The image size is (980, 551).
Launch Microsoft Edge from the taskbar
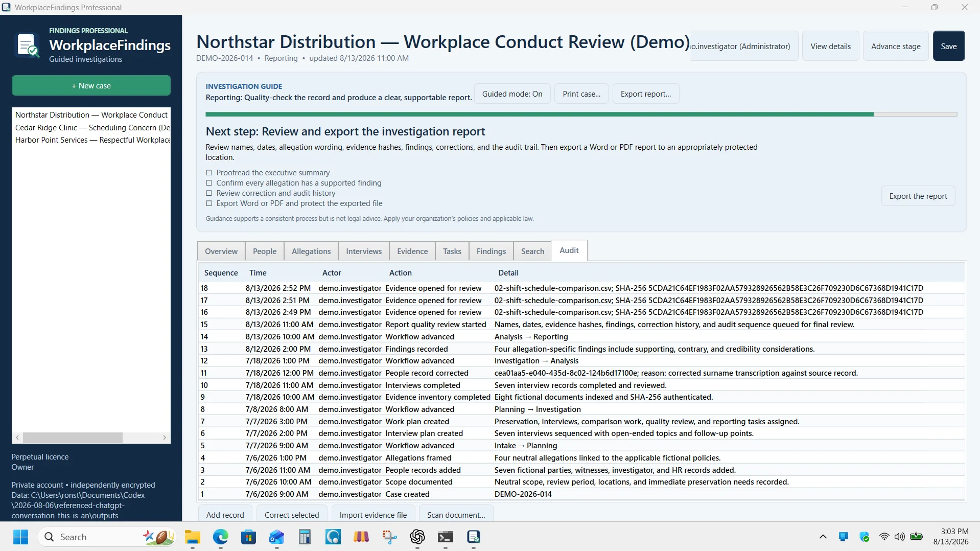pyautogui.click(x=221, y=537)
